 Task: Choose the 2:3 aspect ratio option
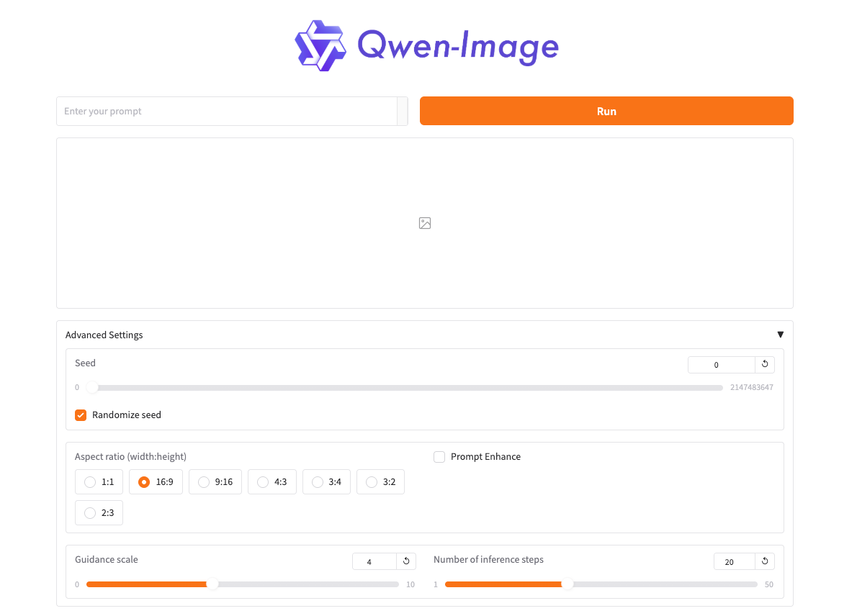90,513
